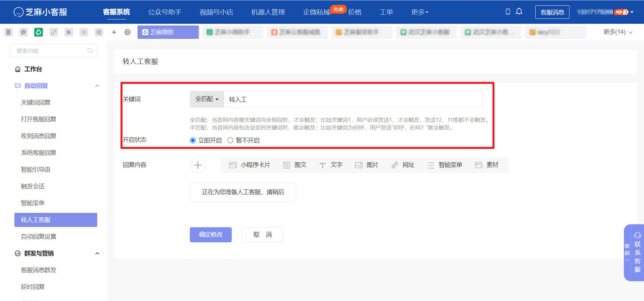Image resolution: width=644 pixels, height=301 pixels.
Task: Open the 联系客服 floating widget
Action: point(637,253)
